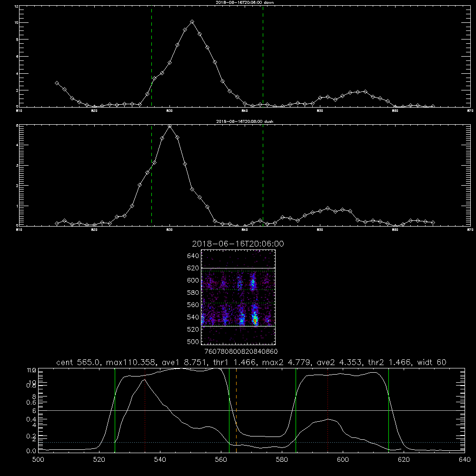The height and width of the screenshot is (476, 476).
Task: Click the 580 label on bottom plot x-axis
Action: (x=282, y=460)
